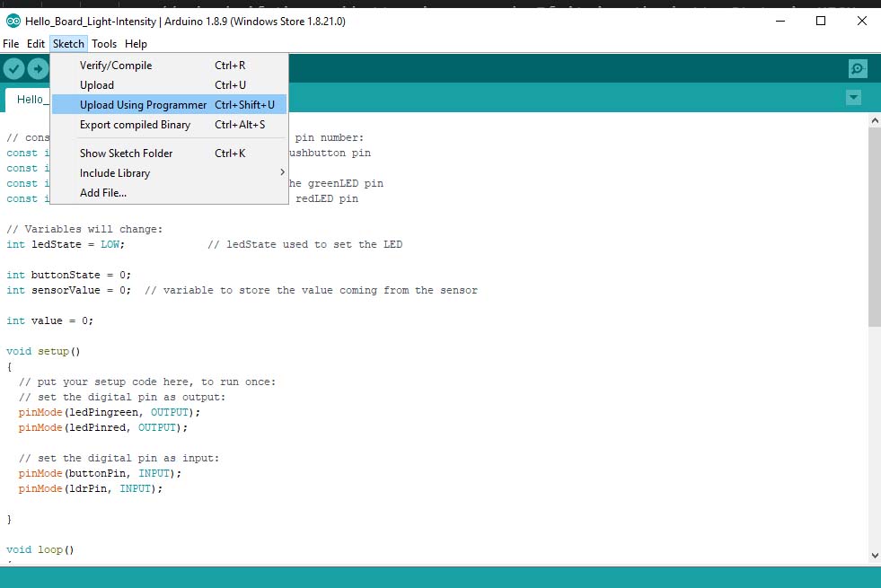Viewport: 881px width, 588px height.
Task: Choose Verify/Compile from Sketch menu
Action: (x=169, y=66)
